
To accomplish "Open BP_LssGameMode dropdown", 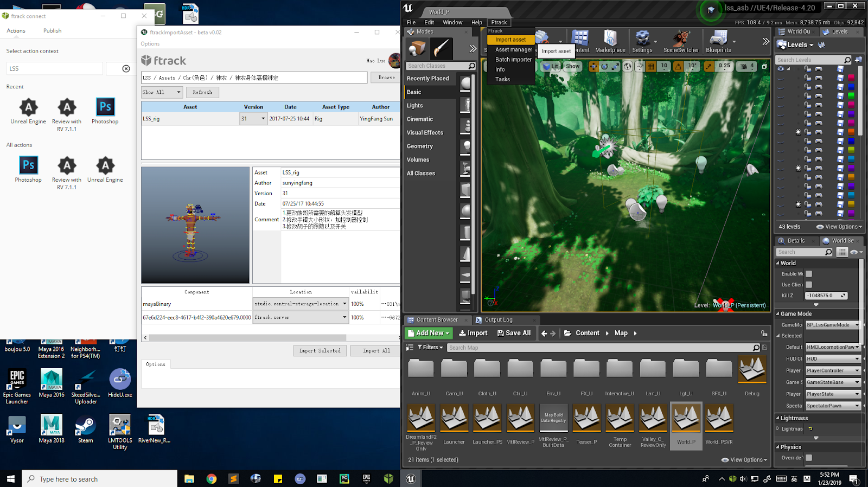I will coord(833,325).
